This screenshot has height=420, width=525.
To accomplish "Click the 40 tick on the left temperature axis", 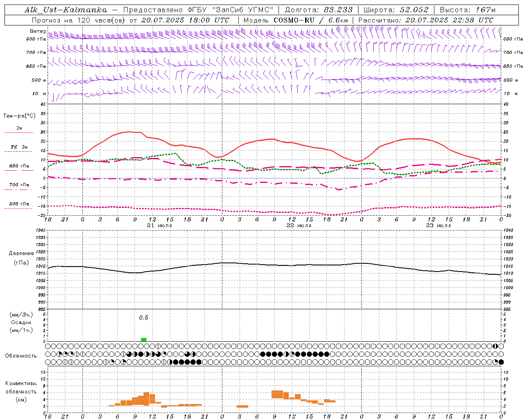I will coord(43,104).
